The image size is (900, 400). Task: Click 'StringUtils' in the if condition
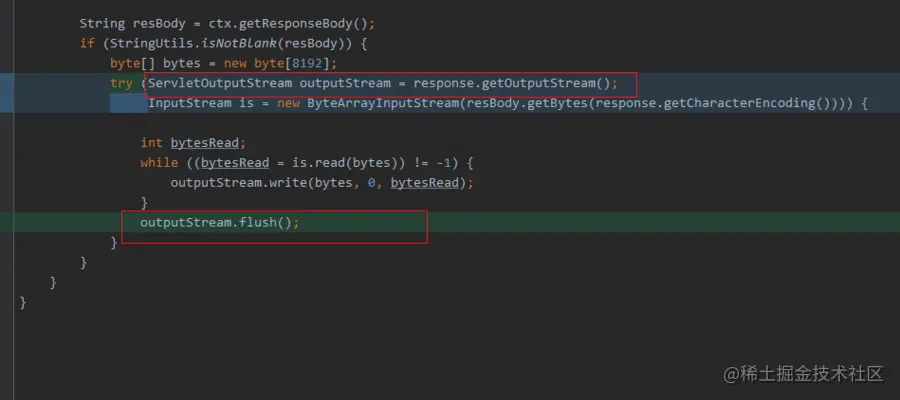click(x=152, y=44)
